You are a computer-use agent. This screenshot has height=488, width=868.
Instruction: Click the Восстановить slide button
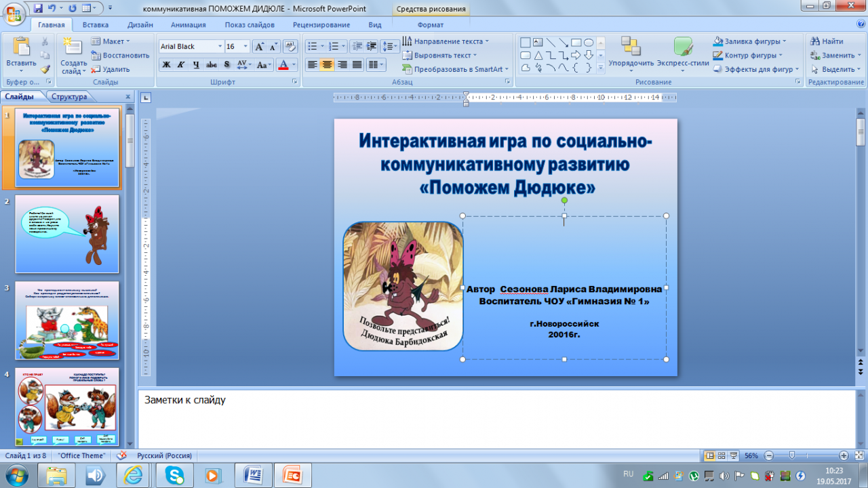point(120,55)
